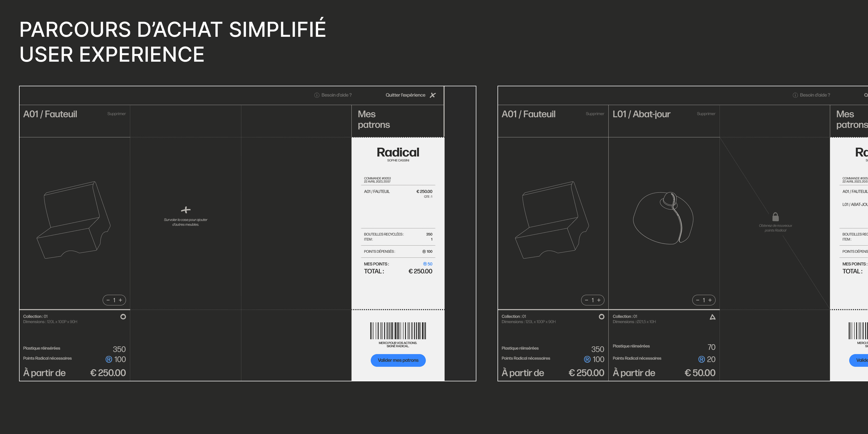Click the armchair illustration in left mockup
Image resolution: width=868 pixels, height=434 pixels.
tap(74, 220)
